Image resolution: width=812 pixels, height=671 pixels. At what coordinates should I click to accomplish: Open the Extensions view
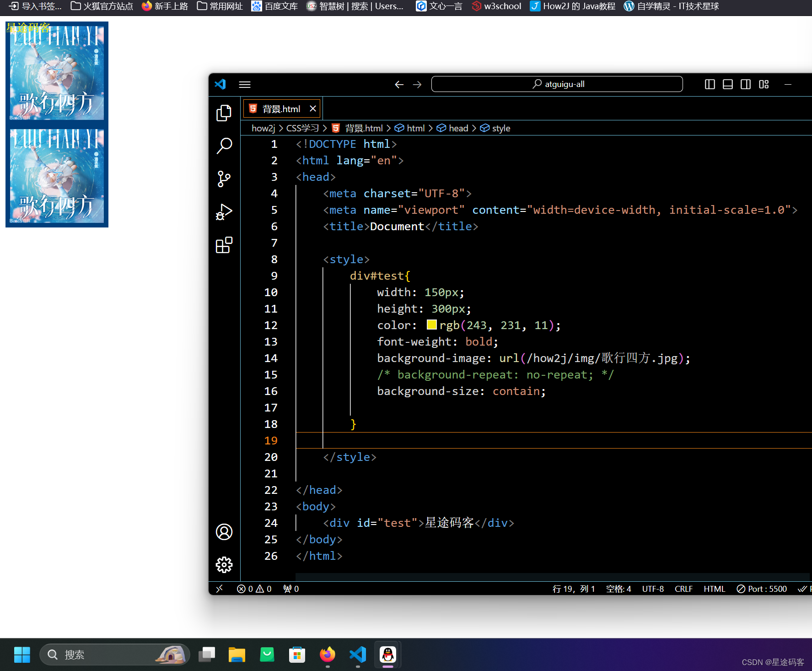pyautogui.click(x=224, y=245)
